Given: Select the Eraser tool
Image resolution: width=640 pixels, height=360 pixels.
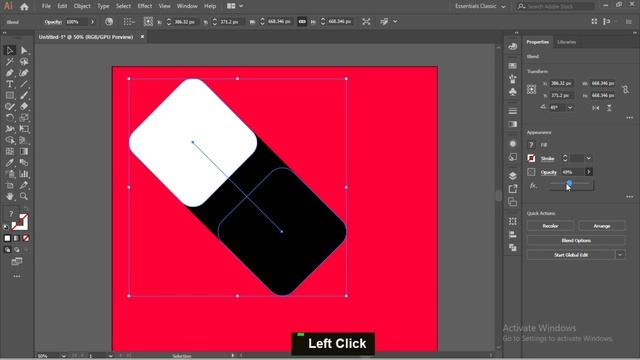Looking at the screenshot, I should (24, 107).
